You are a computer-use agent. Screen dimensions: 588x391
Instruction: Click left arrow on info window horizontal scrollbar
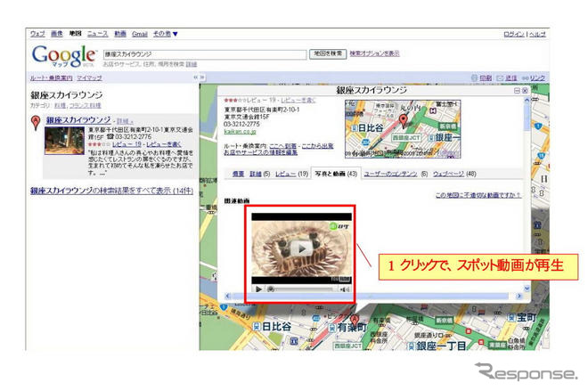pyautogui.click(x=227, y=297)
